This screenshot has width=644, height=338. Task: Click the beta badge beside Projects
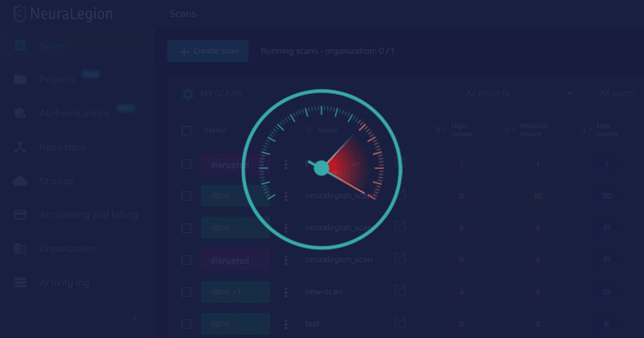click(x=90, y=74)
